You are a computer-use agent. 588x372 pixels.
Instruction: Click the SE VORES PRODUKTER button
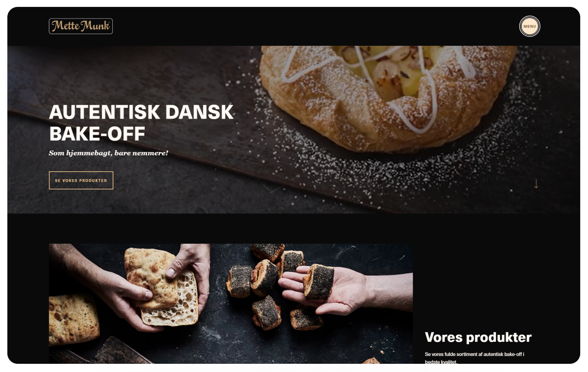point(81,180)
